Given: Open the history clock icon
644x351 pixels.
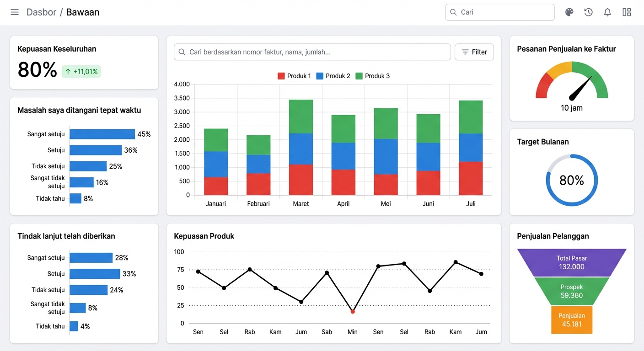Looking at the screenshot, I should (x=588, y=12).
